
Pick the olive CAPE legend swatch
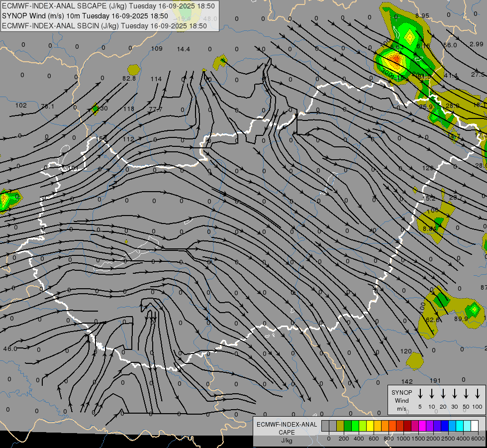[340, 426]
